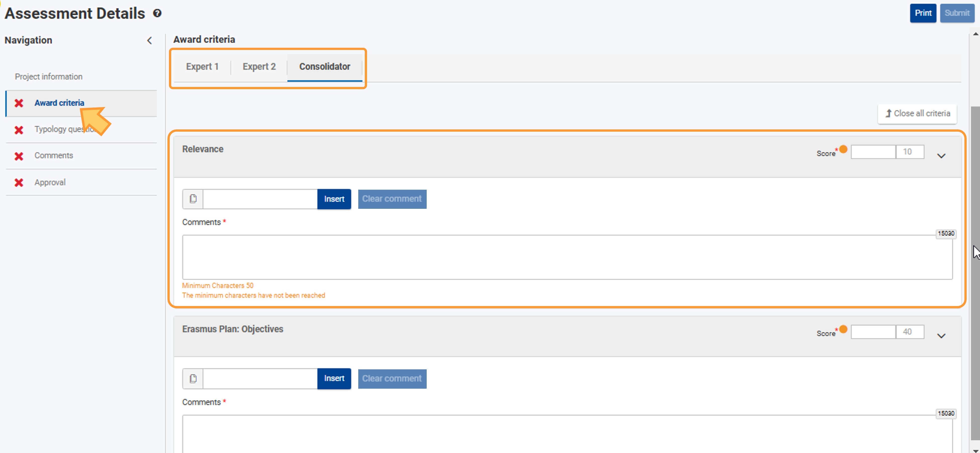The height and width of the screenshot is (453, 980).
Task: Click the help icon beside Assessment Details
Action: click(x=157, y=13)
